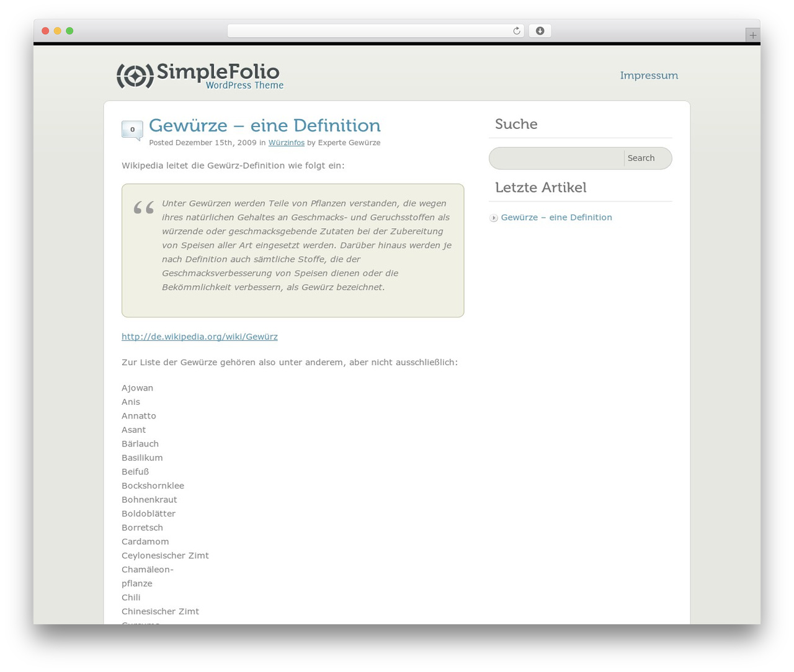
Task: Click the comment count bubble icon
Action: pyautogui.click(x=132, y=130)
